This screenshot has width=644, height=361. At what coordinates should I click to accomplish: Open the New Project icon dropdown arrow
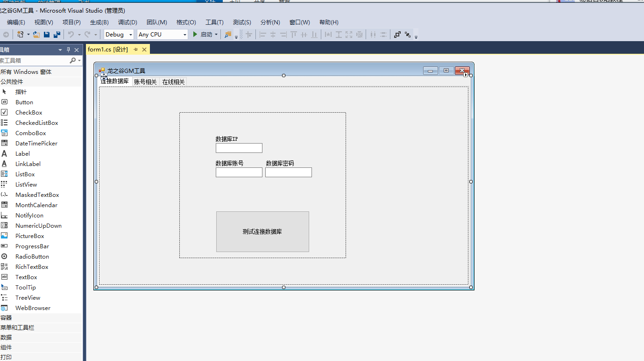[28, 34]
